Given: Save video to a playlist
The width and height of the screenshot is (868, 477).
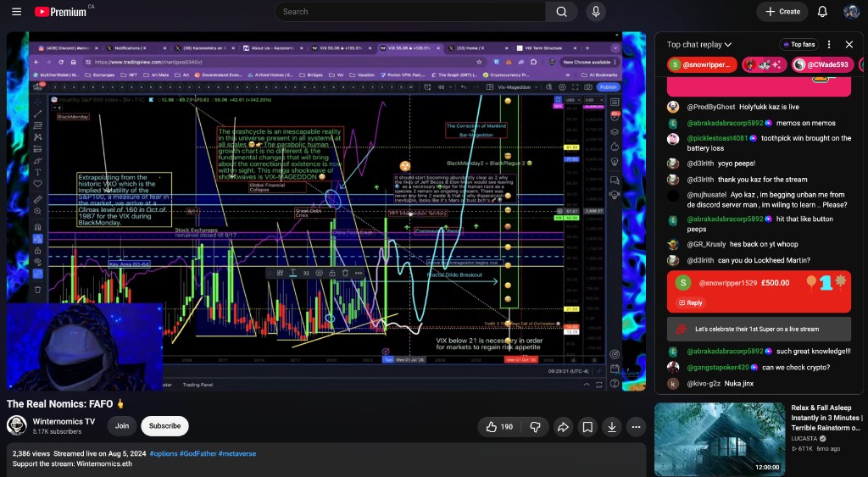Looking at the screenshot, I should (x=587, y=427).
